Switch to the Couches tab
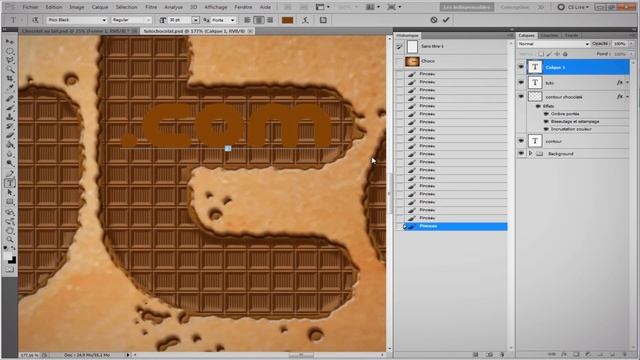Image resolution: width=640 pixels, height=360 pixels. (x=549, y=36)
